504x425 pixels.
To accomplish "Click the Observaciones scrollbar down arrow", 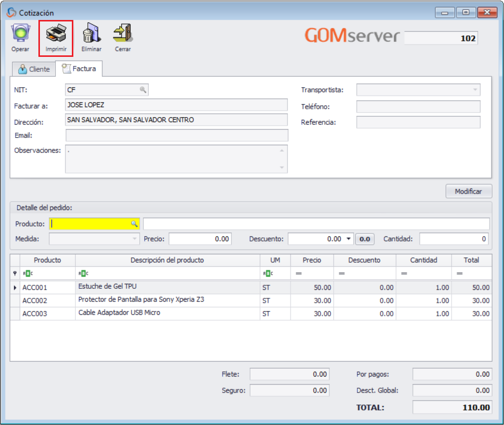I will [283, 167].
